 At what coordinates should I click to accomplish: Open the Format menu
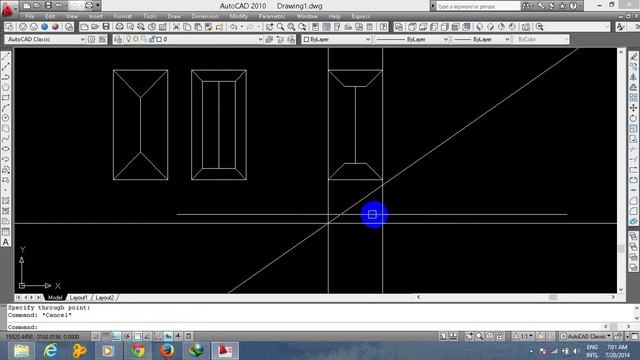pos(122,16)
